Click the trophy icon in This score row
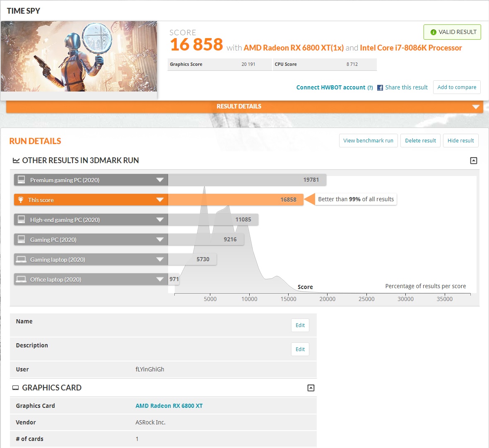 pos(21,200)
